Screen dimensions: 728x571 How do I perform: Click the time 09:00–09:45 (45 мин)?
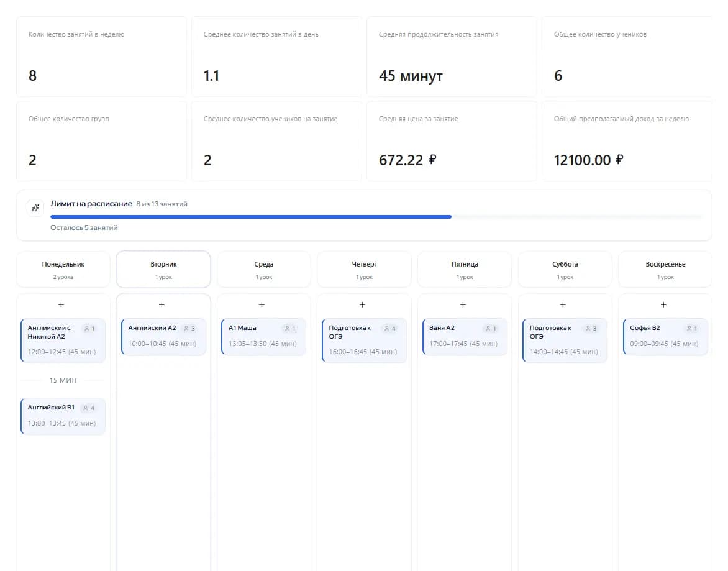tap(664, 344)
